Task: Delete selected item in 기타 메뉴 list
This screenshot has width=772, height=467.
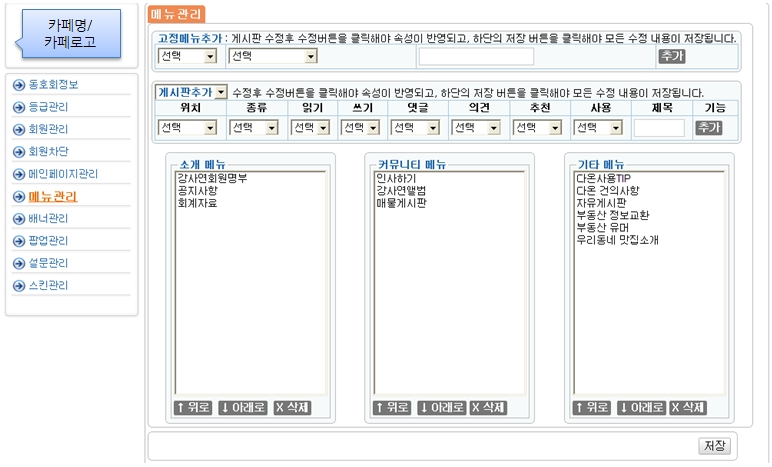Action: [x=688, y=407]
